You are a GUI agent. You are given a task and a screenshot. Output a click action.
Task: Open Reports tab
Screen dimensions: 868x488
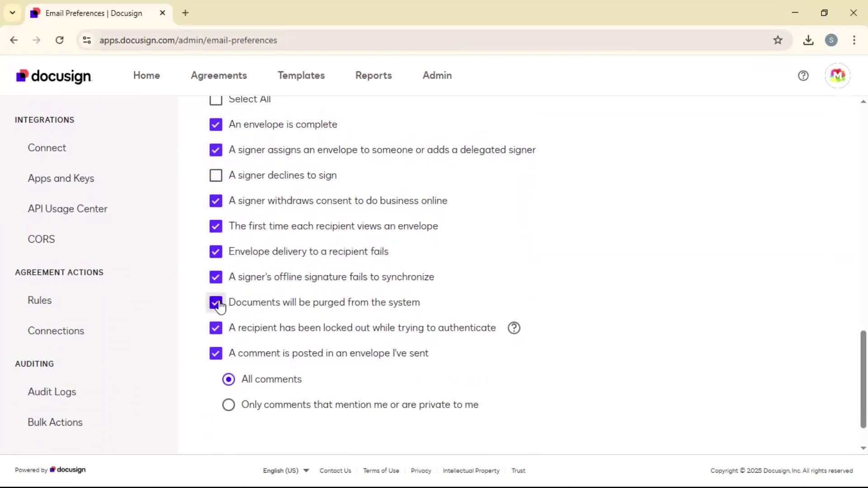(x=373, y=75)
